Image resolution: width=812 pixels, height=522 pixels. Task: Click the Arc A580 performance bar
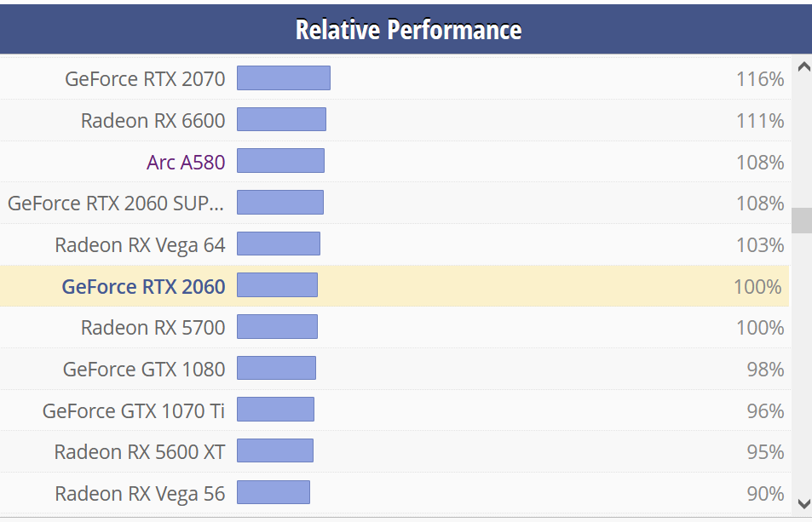(280, 160)
